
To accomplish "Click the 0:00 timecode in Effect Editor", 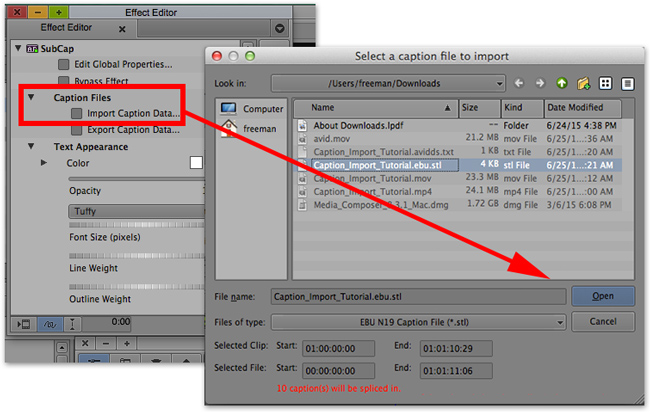I will tap(121, 322).
